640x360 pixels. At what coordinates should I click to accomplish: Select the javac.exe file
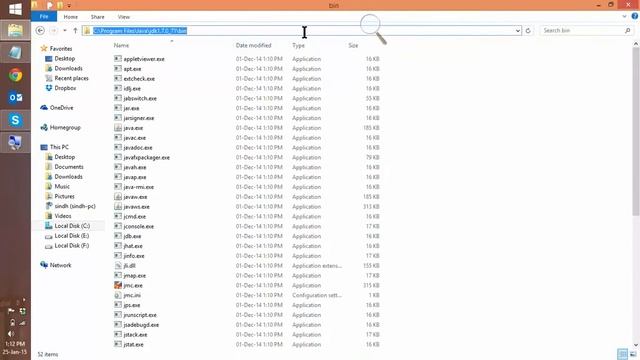(x=135, y=138)
